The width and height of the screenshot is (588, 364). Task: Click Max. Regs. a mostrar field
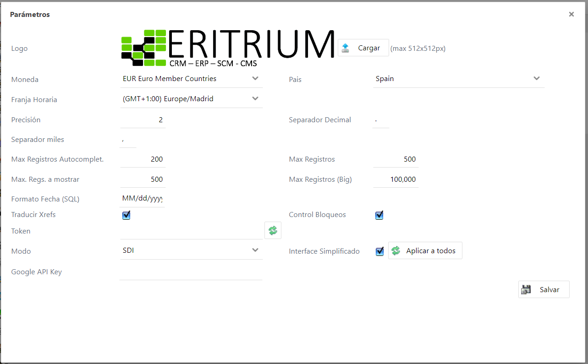click(x=143, y=179)
